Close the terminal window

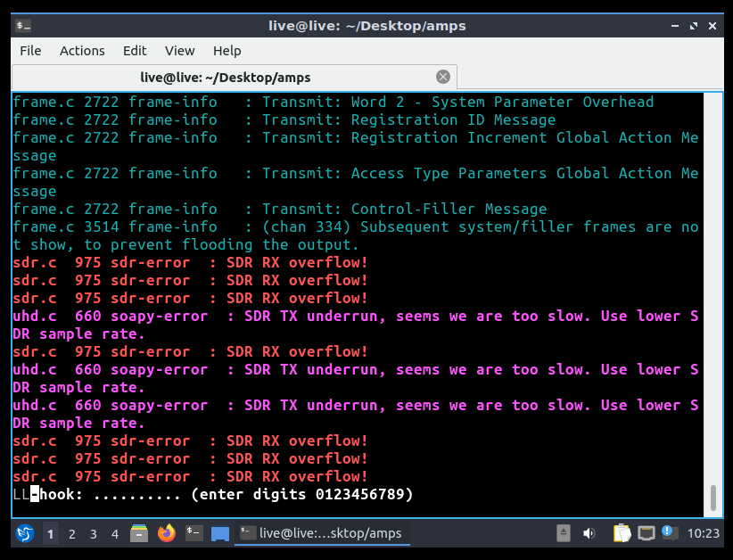pos(712,26)
